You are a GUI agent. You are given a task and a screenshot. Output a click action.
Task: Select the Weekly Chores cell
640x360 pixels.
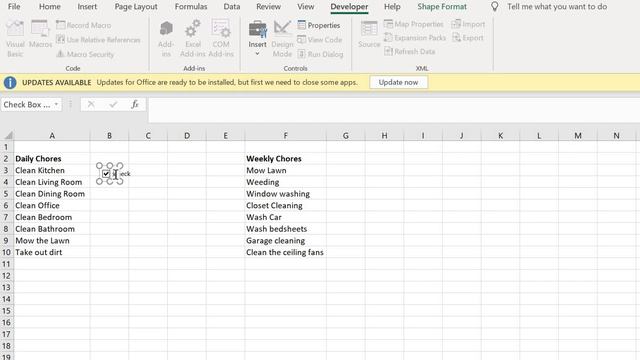tap(285, 159)
